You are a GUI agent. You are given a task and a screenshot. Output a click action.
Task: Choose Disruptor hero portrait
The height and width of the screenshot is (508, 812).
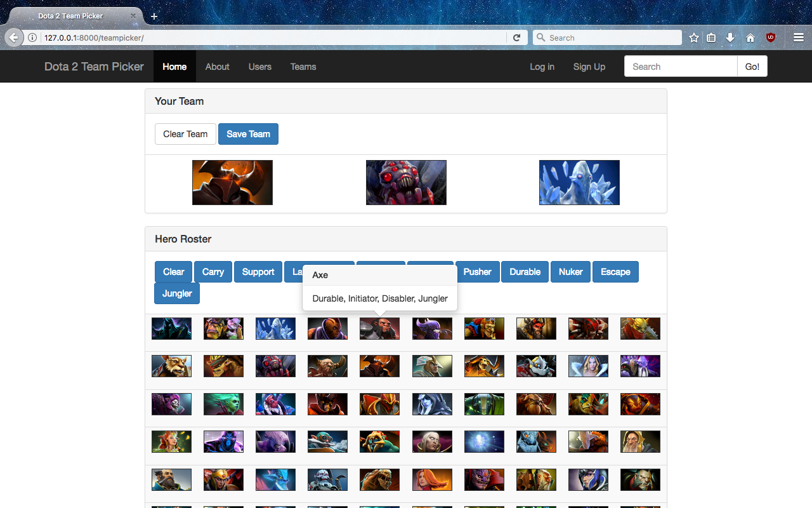pos(275,404)
